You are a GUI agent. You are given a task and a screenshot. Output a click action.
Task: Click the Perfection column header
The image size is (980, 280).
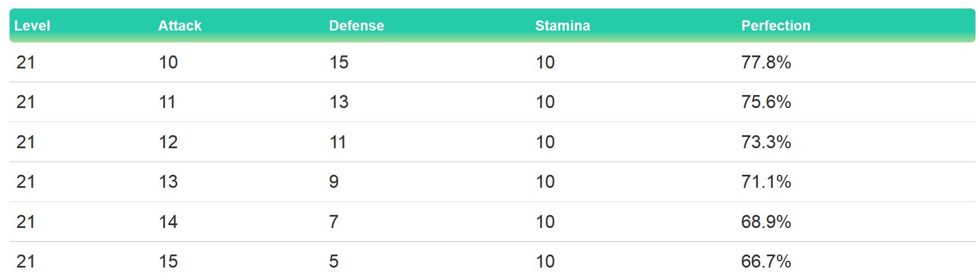click(x=776, y=25)
